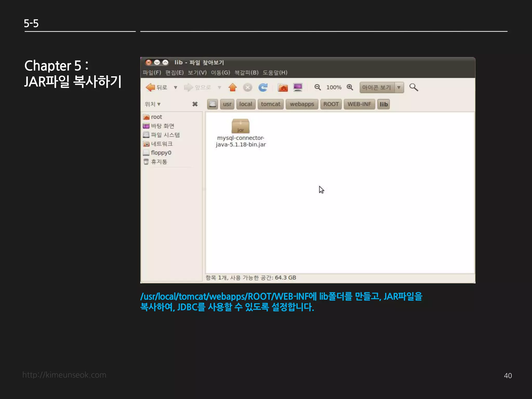The width and height of the screenshot is (532, 399).
Task: Minimize the lib file browser window
Action: point(157,62)
